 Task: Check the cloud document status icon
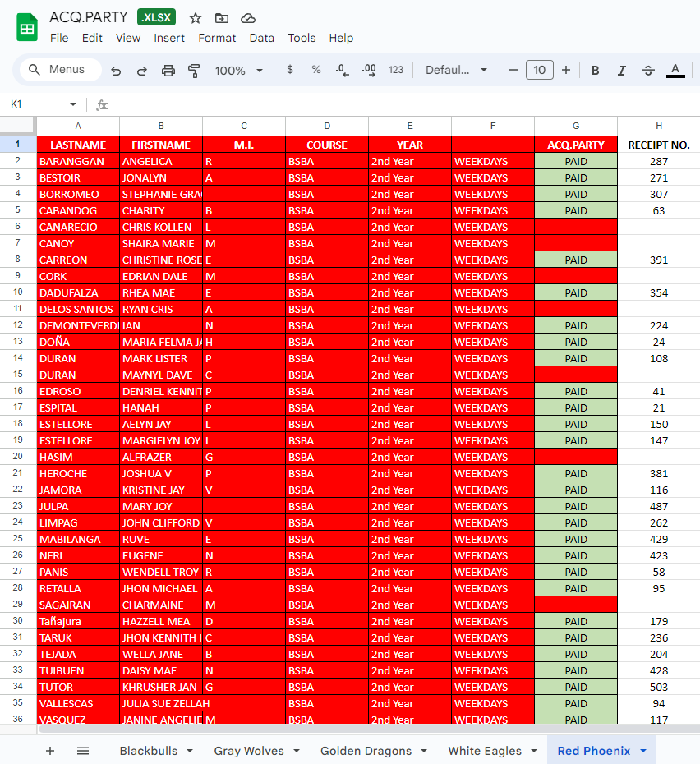click(248, 18)
